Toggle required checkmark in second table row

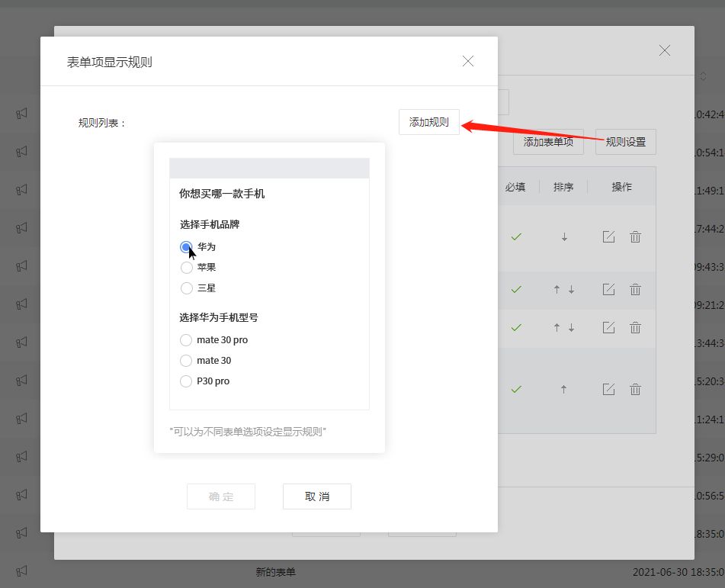click(516, 290)
